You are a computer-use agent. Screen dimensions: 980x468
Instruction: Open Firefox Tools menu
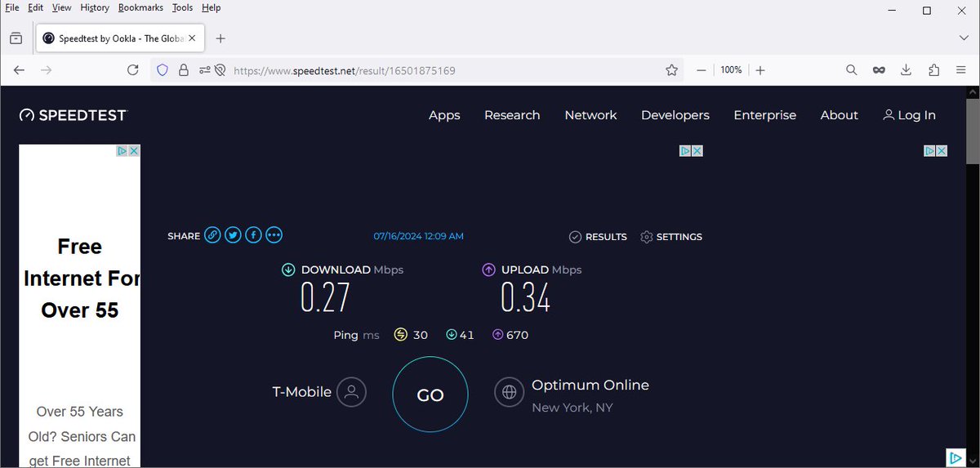pos(183,7)
